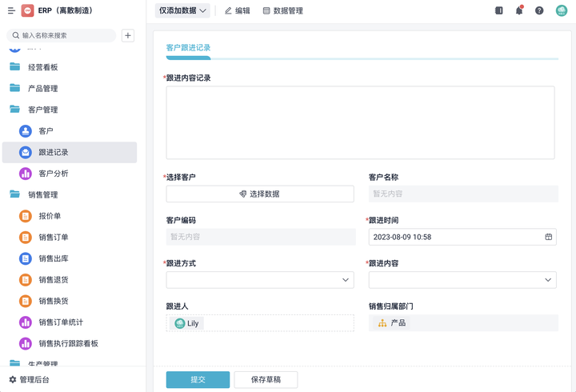The width and height of the screenshot is (576, 392).
Task: Collapse the 客户管理 folder
Action: point(42,110)
